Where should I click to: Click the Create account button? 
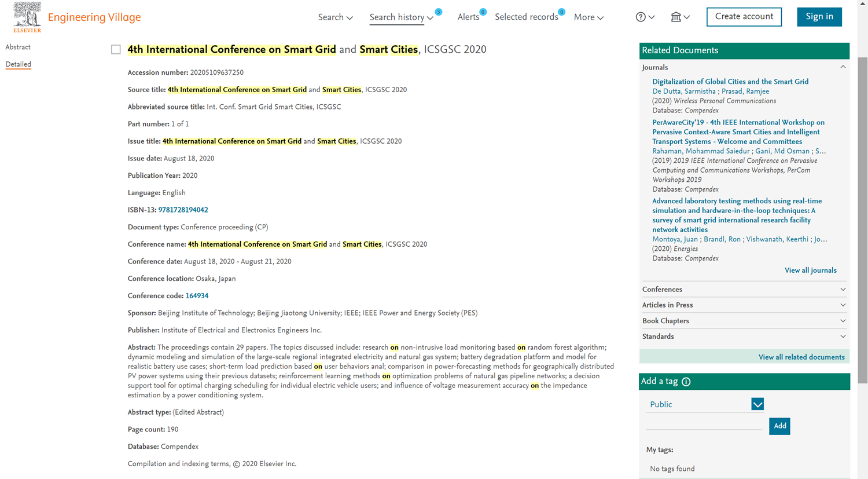[744, 17]
